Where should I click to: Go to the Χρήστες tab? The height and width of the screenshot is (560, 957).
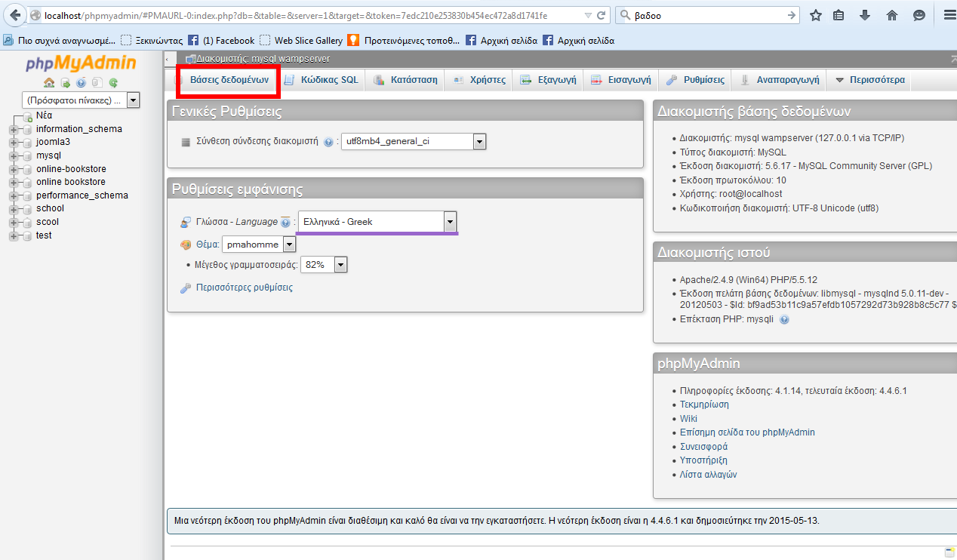(479, 80)
